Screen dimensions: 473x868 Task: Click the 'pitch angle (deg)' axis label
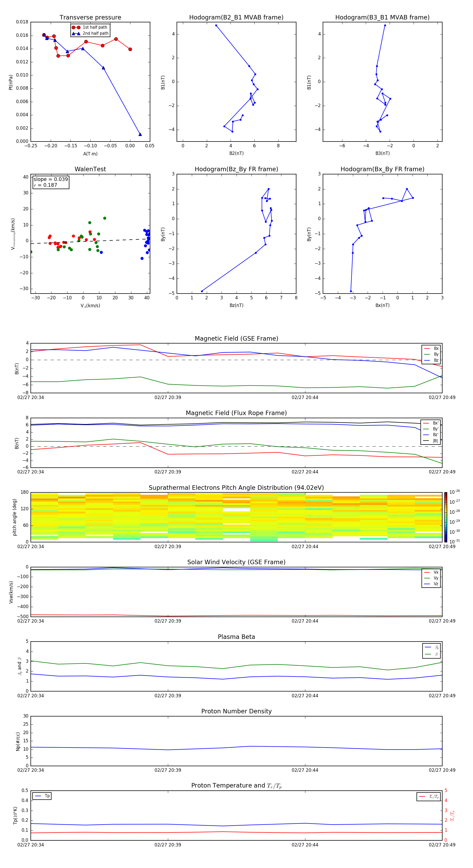(x=14, y=517)
